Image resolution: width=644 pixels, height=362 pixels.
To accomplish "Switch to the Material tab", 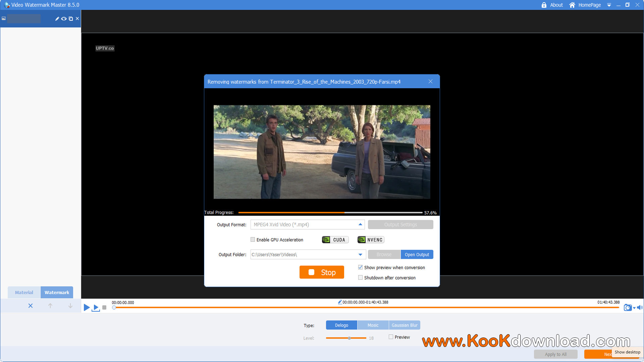I will 24,292.
